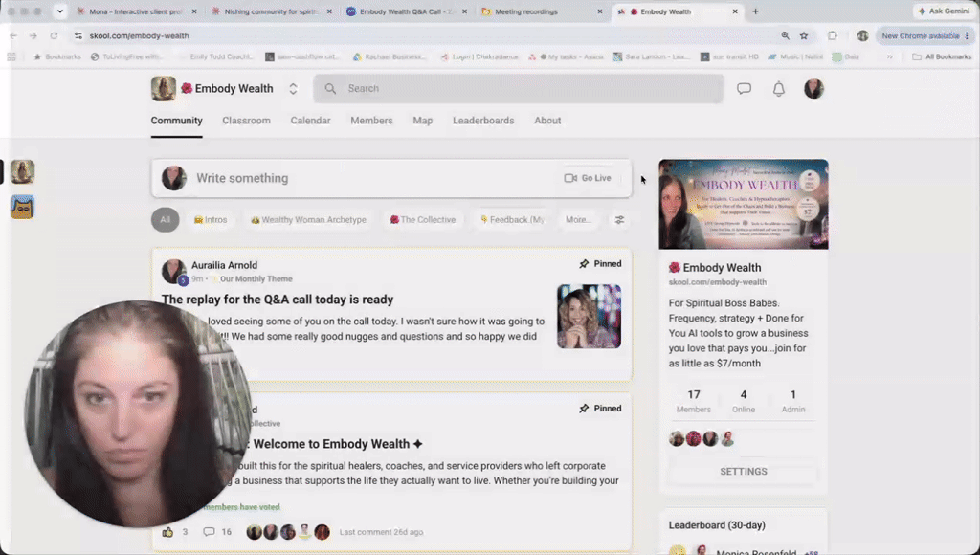Open the chat messages icon
This screenshot has height=555, width=980.
(744, 89)
